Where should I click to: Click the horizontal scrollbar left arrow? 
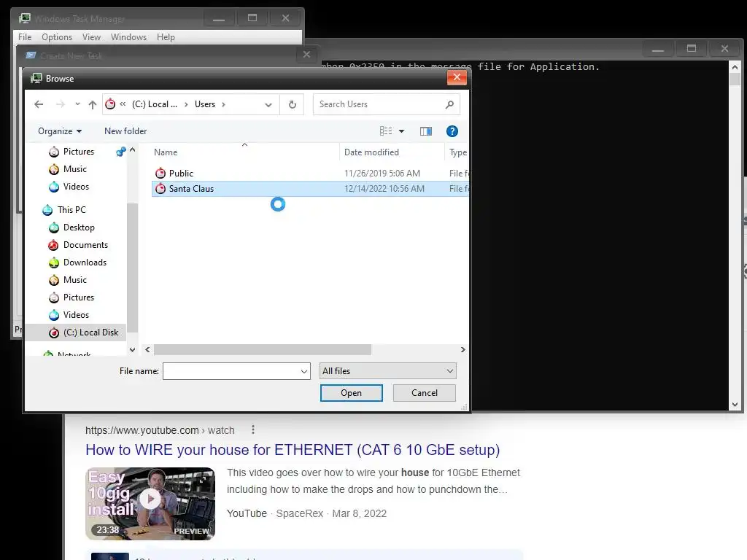pos(147,349)
